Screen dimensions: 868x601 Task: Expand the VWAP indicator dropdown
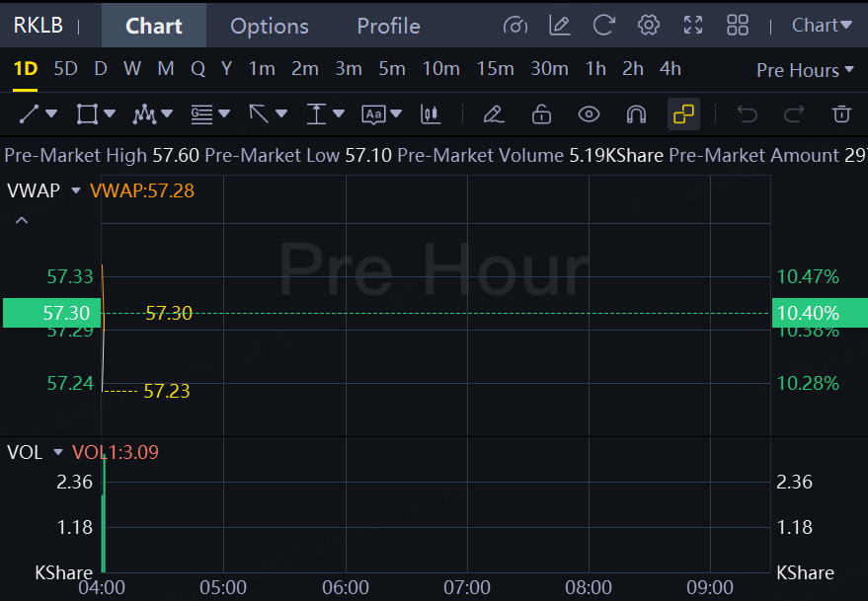pyautogui.click(x=76, y=190)
